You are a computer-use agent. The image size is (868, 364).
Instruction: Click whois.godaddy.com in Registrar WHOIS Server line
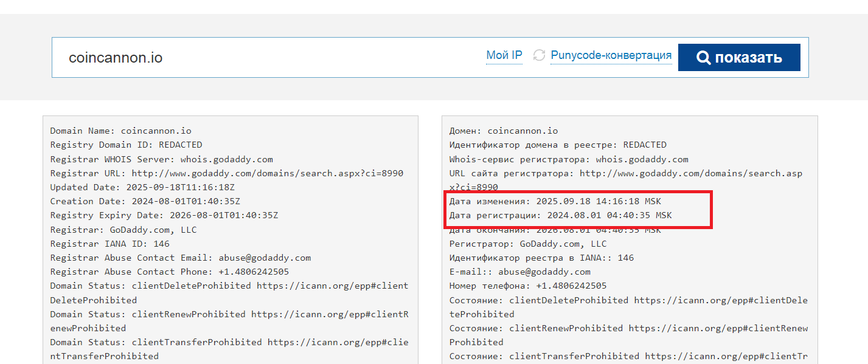226,159
